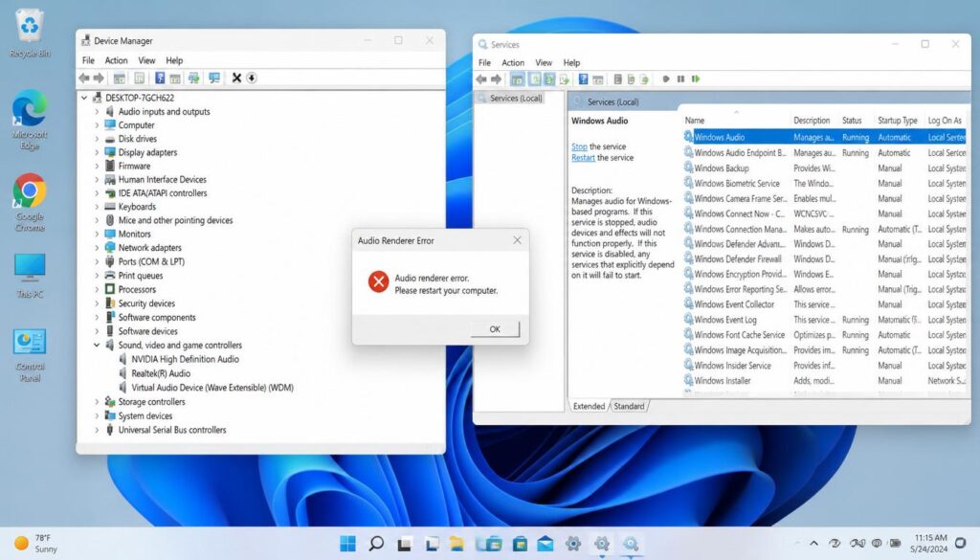Select the Windows Event Log service
Viewport: 980px width, 560px height.
coord(824,320)
